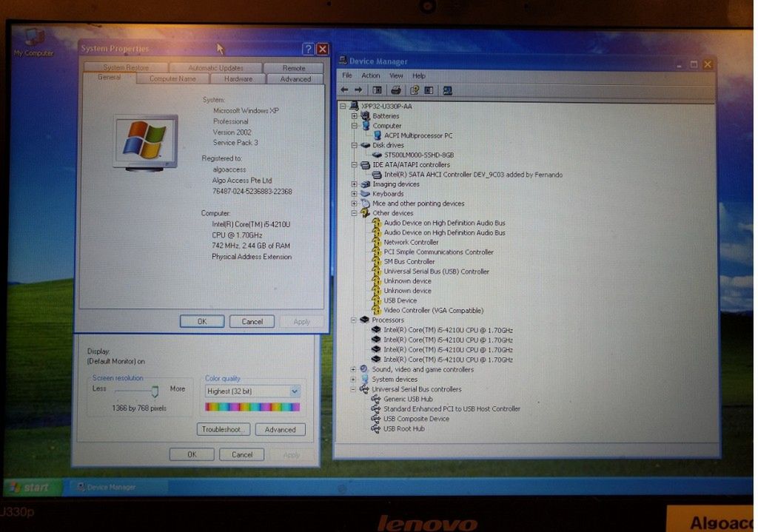The image size is (758, 532).
Task: Collapse the Disk drives node
Action: [x=354, y=145]
